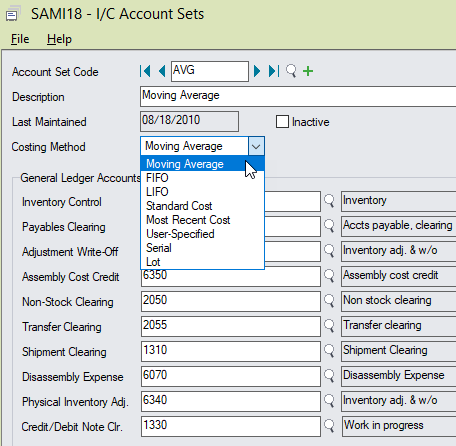The height and width of the screenshot is (446, 456).
Task: Click green plus to add new account set
Action: click(308, 71)
